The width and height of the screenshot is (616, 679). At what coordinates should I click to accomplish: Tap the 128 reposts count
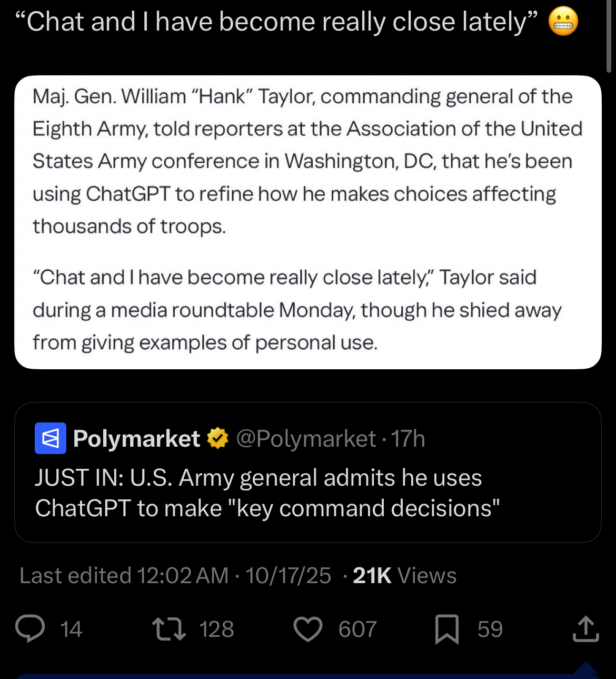pos(216,629)
